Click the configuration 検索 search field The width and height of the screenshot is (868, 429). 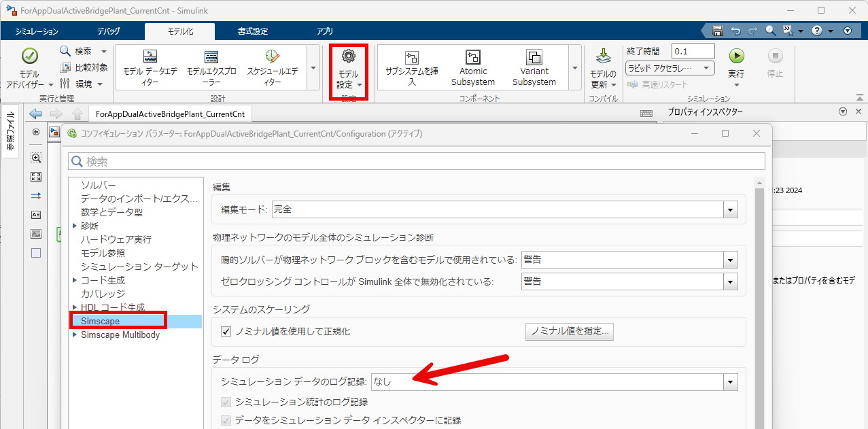click(x=417, y=161)
